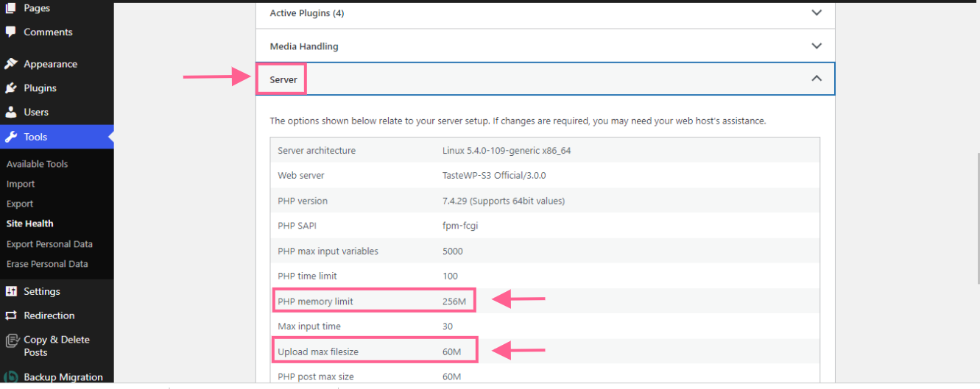Click the Appearance paintbrush icon

pos(11,64)
